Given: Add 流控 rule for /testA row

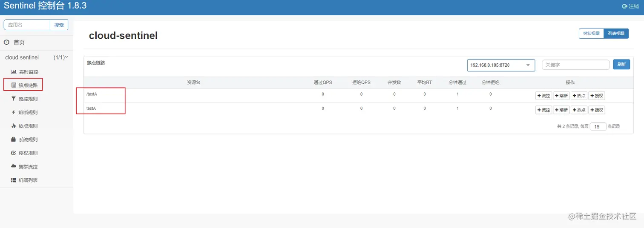Looking at the screenshot, I should point(543,96).
